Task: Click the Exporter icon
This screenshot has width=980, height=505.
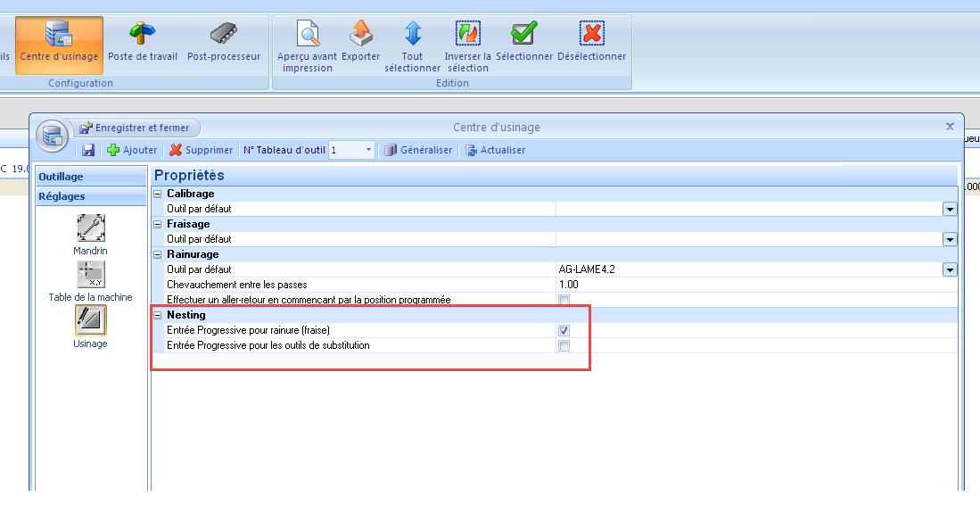Action: click(x=361, y=36)
